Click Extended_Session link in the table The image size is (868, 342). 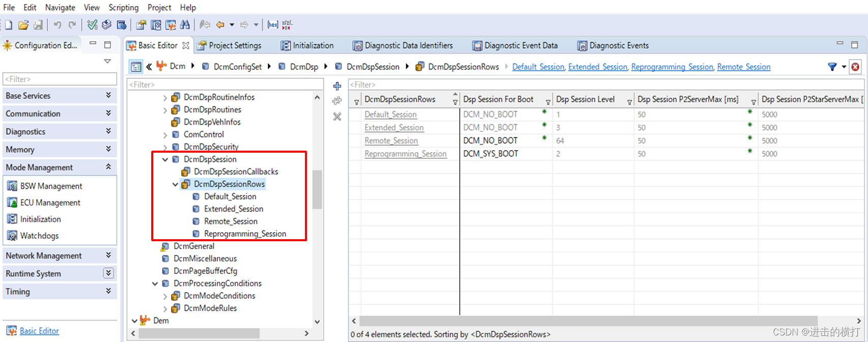pyautogui.click(x=394, y=127)
